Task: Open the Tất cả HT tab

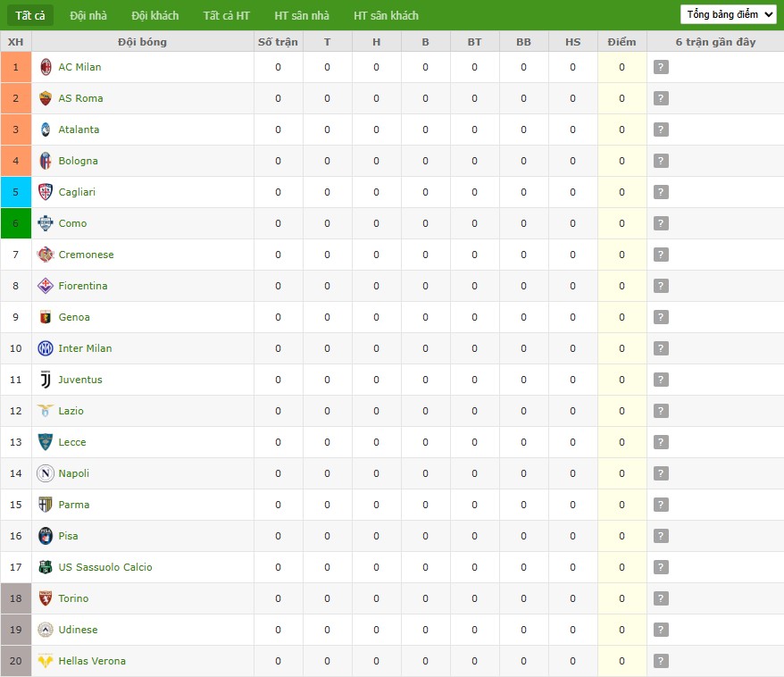Action: coord(226,15)
